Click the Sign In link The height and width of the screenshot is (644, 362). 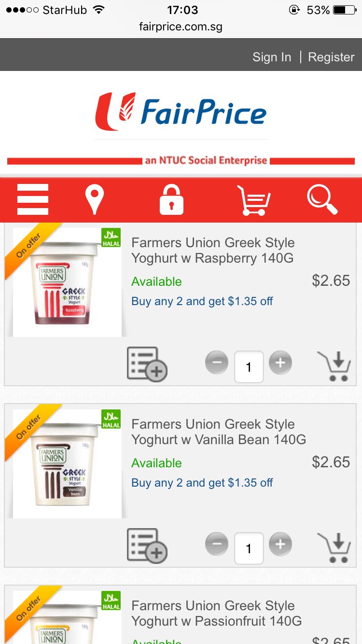pyautogui.click(x=272, y=57)
